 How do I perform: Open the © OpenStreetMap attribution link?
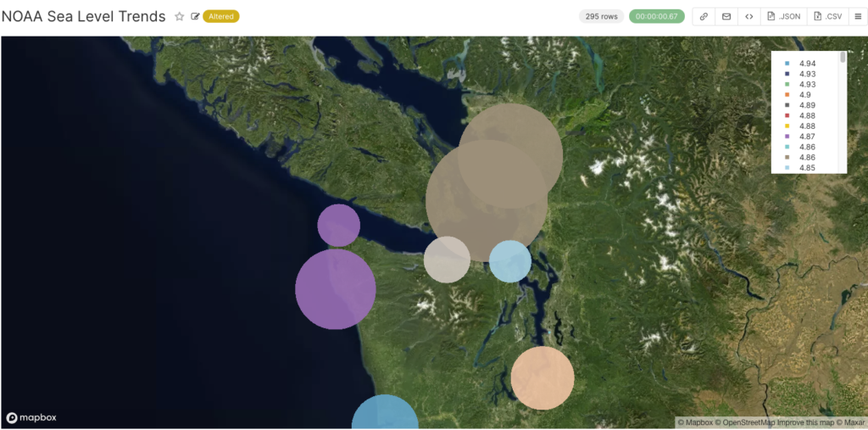(x=746, y=423)
